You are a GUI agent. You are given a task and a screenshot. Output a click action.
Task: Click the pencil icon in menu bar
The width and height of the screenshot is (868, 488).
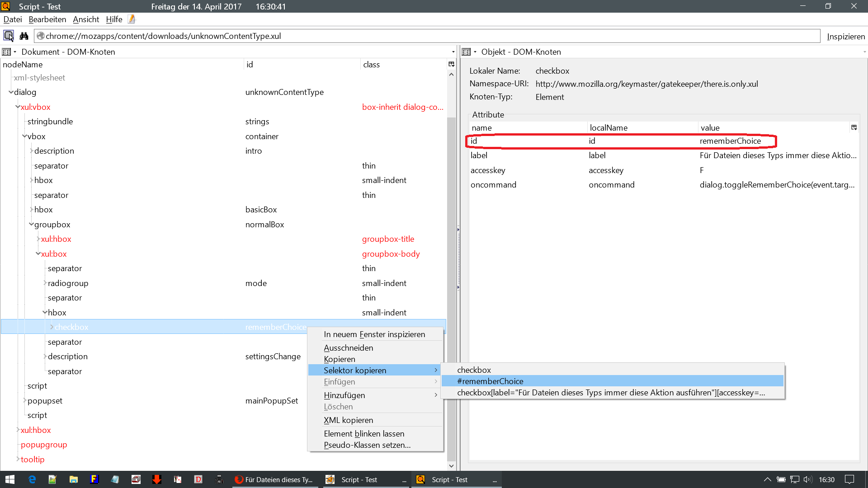click(132, 19)
